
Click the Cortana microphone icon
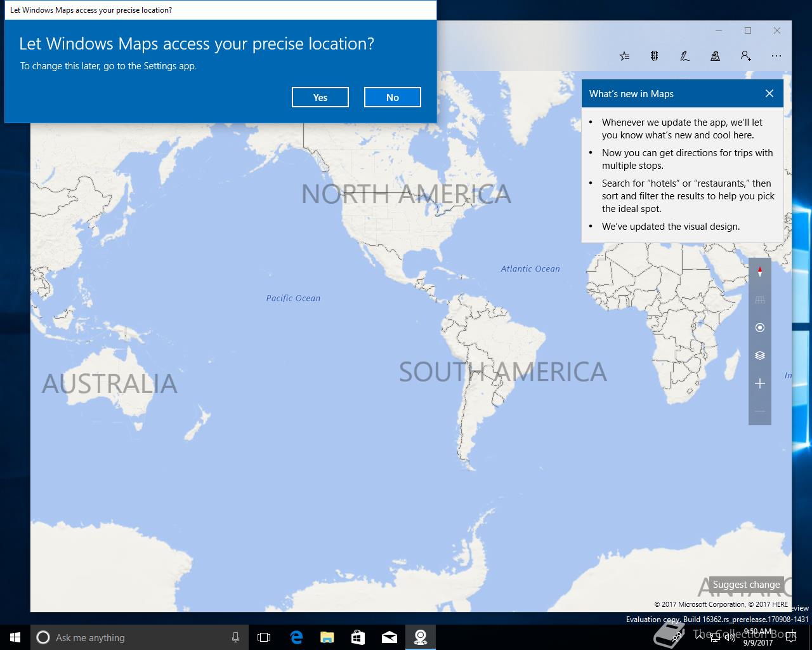(235, 637)
